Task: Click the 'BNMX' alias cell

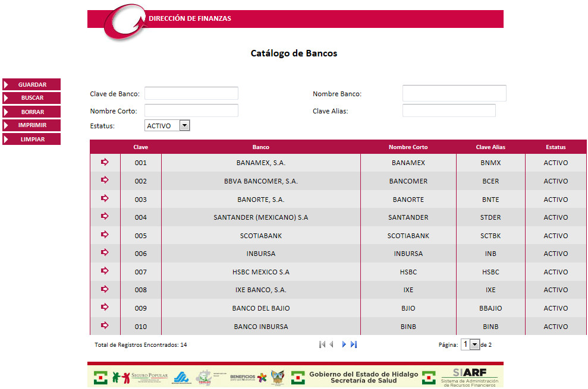Action: pyautogui.click(x=490, y=163)
